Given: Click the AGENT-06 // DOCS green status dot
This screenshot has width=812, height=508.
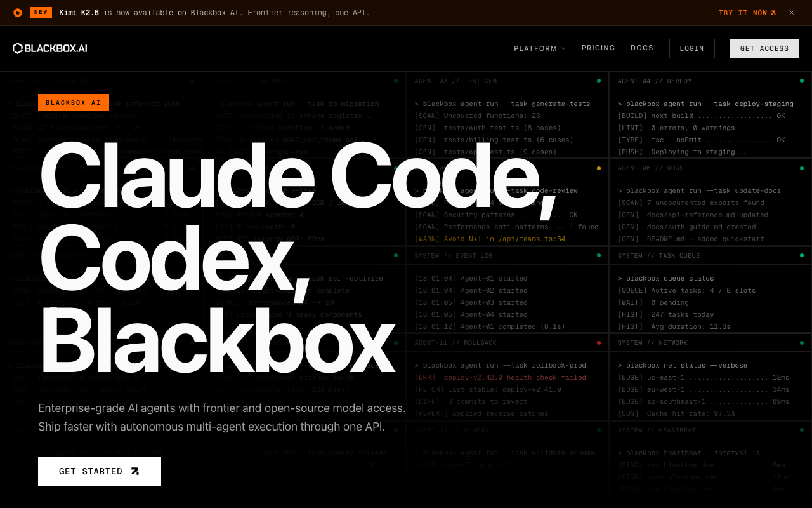Looking at the screenshot, I should [x=802, y=168].
